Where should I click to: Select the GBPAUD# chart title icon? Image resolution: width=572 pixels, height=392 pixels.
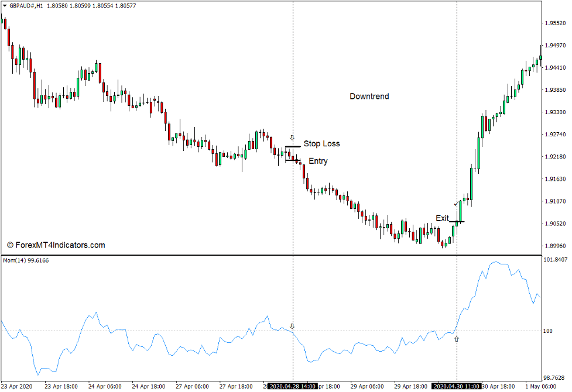(6, 5)
